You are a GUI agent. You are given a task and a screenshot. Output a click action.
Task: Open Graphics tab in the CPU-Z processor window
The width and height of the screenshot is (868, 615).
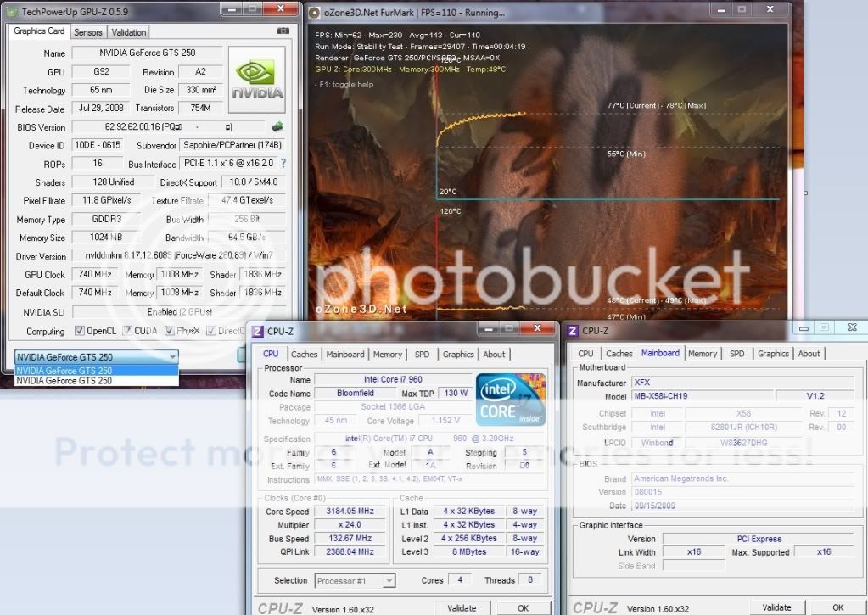click(x=458, y=355)
